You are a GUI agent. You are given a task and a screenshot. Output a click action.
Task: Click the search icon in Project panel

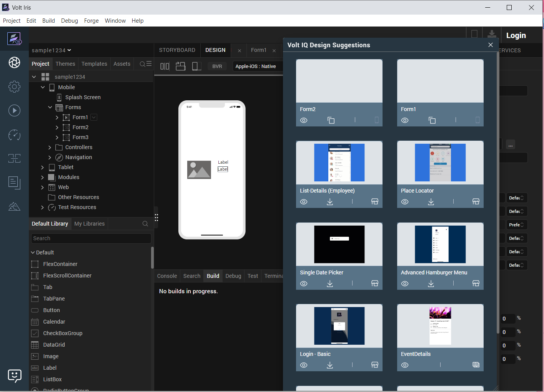click(143, 64)
